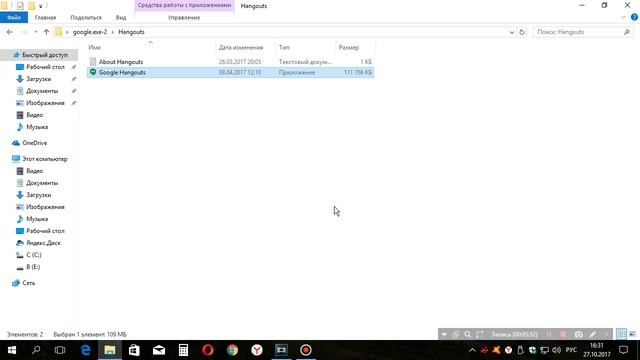Open Explorer help question mark
640x360 pixels.
(634, 17)
